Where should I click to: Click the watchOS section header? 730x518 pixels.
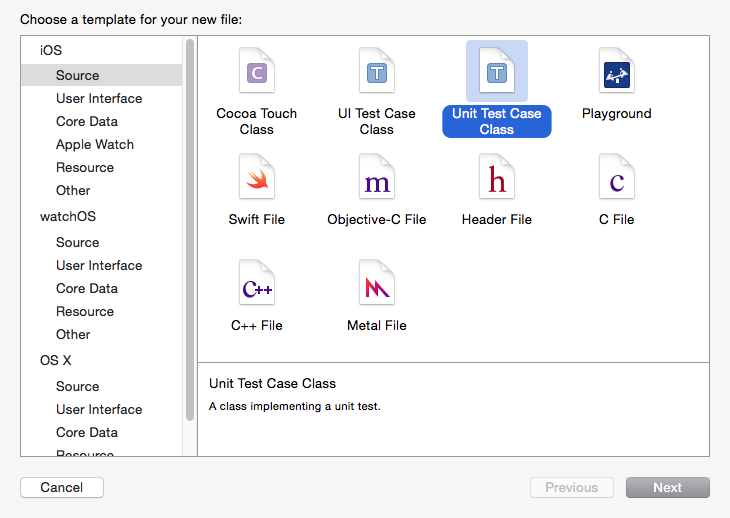click(x=68, y=216)
